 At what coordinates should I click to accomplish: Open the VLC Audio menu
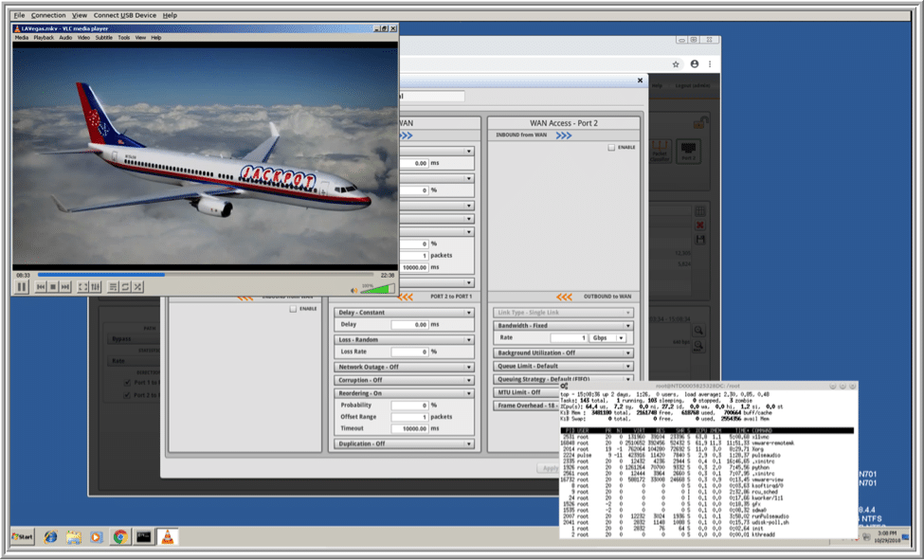pos(65,38)
